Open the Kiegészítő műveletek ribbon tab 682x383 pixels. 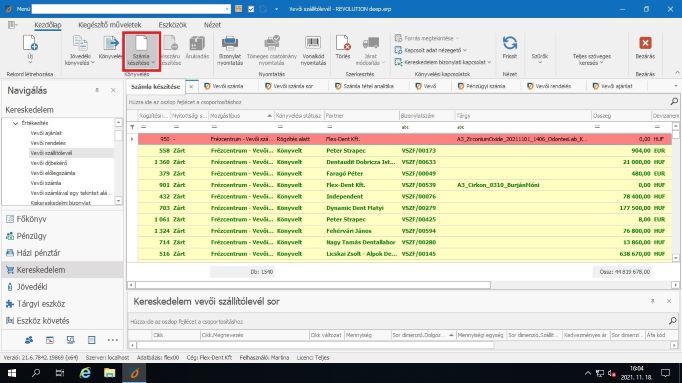click(x=110, y=25)
